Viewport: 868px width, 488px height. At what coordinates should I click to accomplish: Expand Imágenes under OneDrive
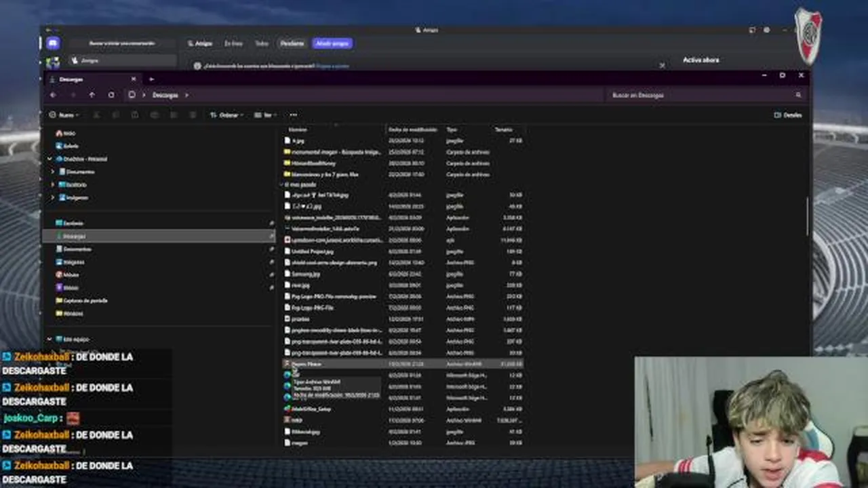click(x=53, y=197)
